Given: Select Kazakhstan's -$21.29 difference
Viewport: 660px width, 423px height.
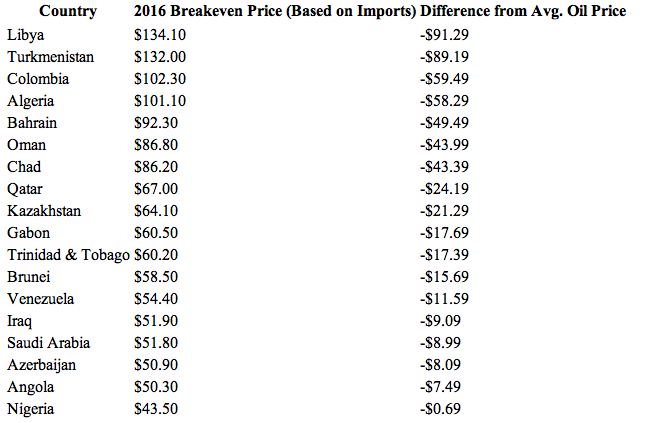Looking at the screenshot, I should (x=444, y=211).
